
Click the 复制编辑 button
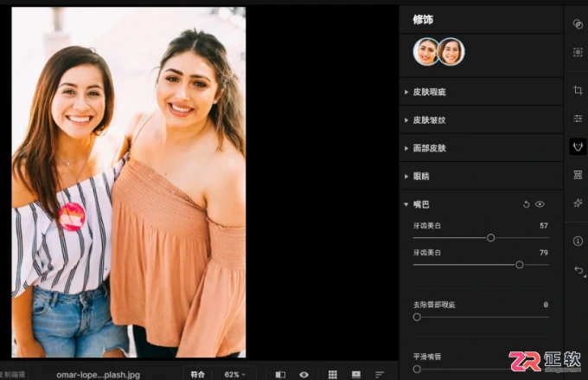click(12, 374)
